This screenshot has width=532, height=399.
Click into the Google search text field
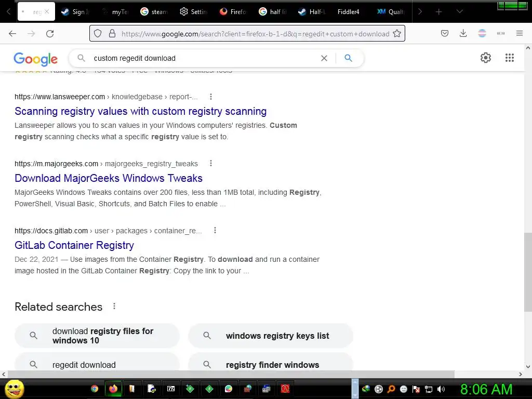(x=204, y=58)
